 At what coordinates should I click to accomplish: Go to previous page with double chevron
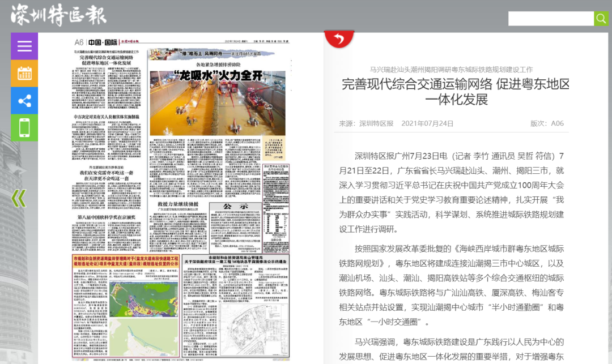18,198
